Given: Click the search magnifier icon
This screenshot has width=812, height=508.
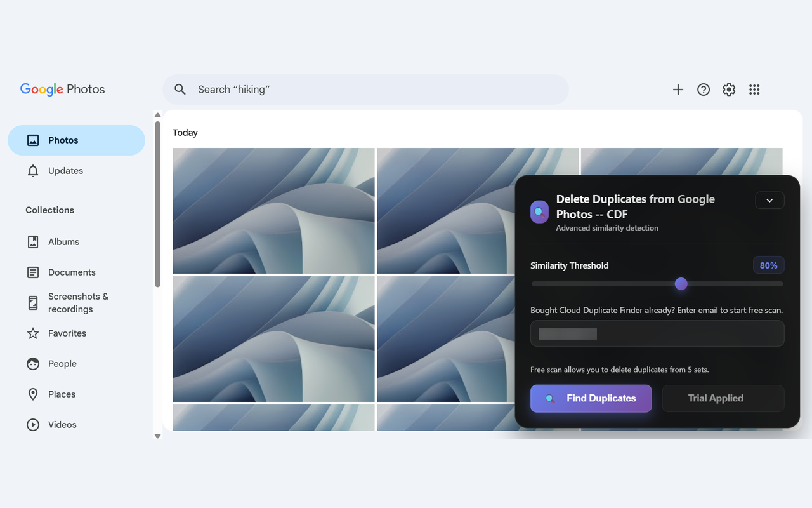Looking at the screenshot, I should [x=180, y=90].
